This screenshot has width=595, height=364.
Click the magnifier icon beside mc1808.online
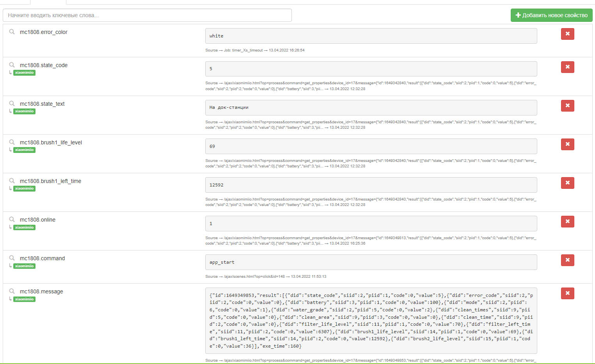coord(12,219)
